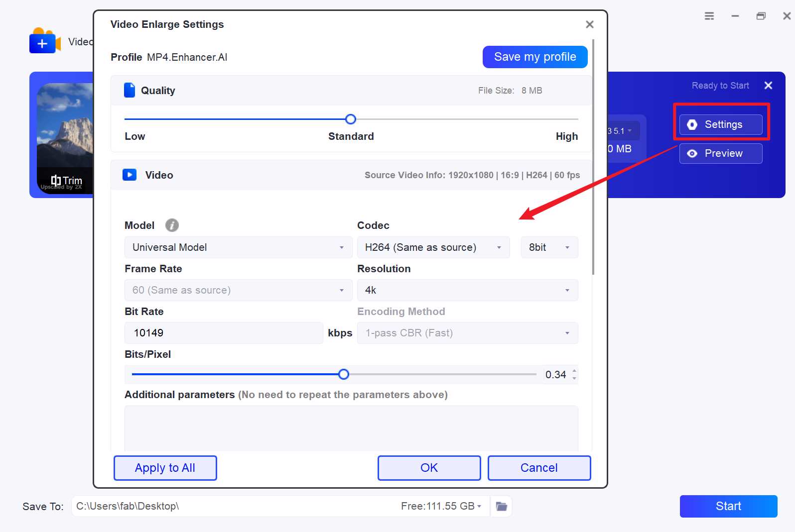Expand the Universal Model dropdown
This screenshot has width=795, height=532.
tap(238, 247)
